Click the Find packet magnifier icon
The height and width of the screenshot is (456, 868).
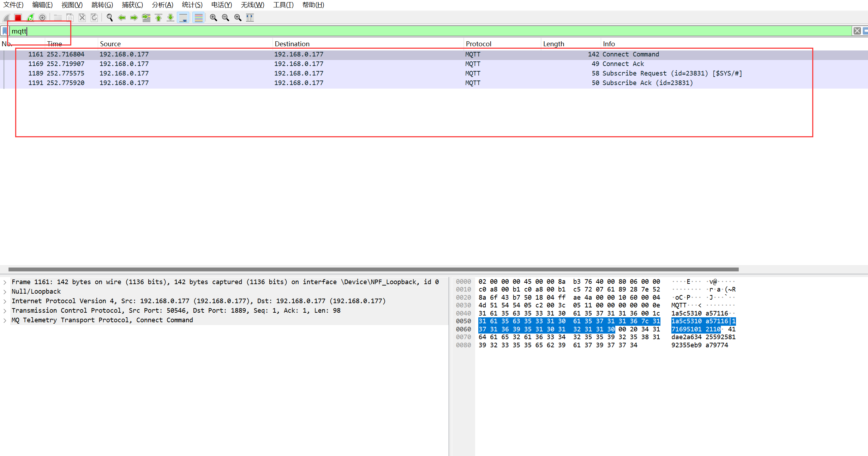click(109, 17)
